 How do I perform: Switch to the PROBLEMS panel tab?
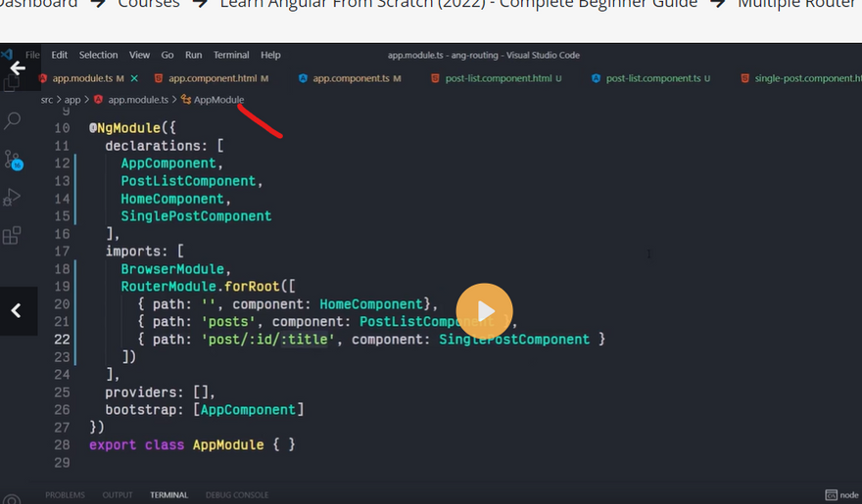(x=65, y=495)
